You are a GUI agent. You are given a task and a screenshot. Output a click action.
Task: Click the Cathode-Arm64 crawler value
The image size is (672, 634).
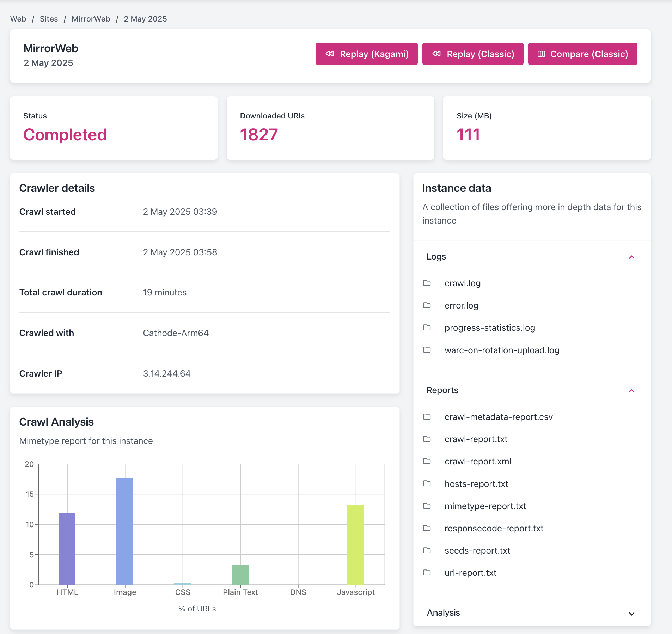pyautogui.click(x=176, y=333)
